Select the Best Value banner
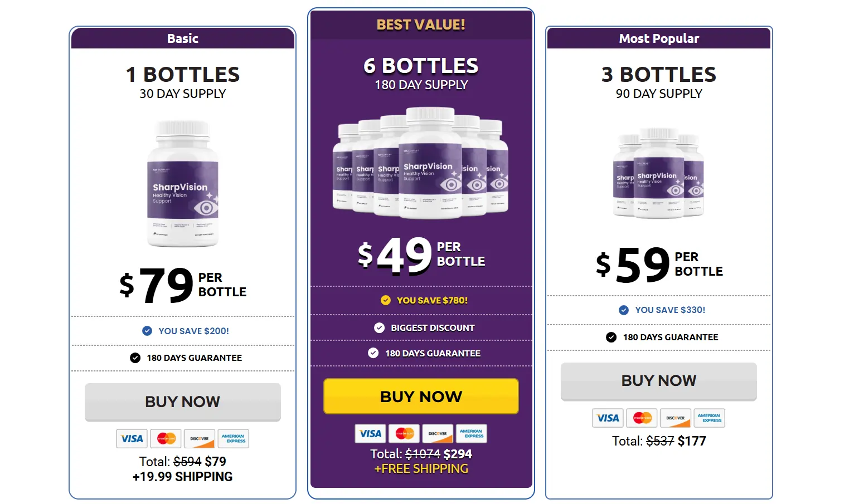This screenshot has width=859, height=504. [x=421, y=25]
